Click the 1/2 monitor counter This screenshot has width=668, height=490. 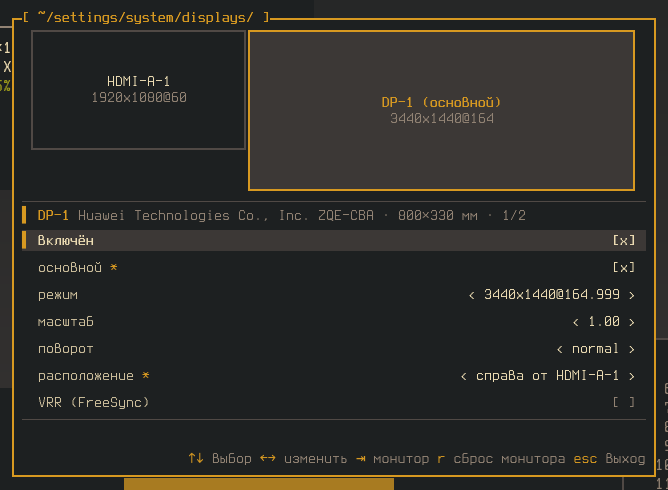[x=514, y=215]
